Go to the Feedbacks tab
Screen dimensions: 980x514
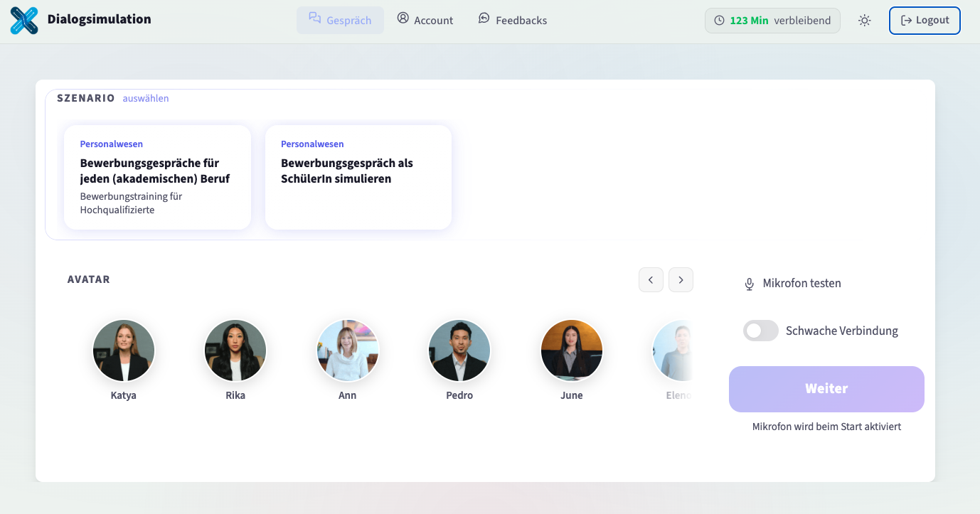(513, 20)
